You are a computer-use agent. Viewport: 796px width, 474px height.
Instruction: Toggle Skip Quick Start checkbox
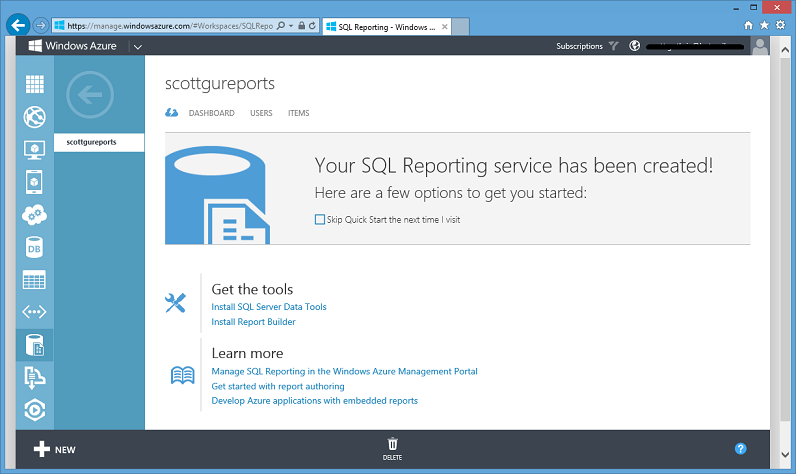coord(320,219)
